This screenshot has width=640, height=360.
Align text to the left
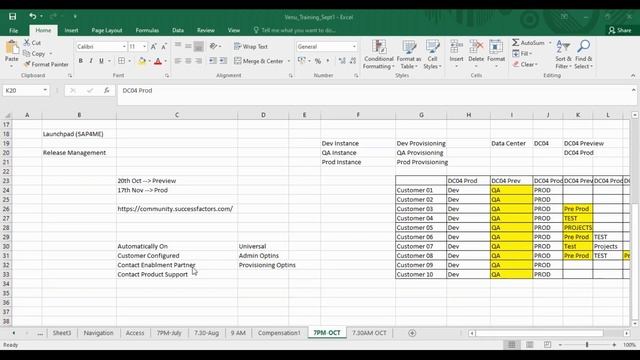click(178, 61)
